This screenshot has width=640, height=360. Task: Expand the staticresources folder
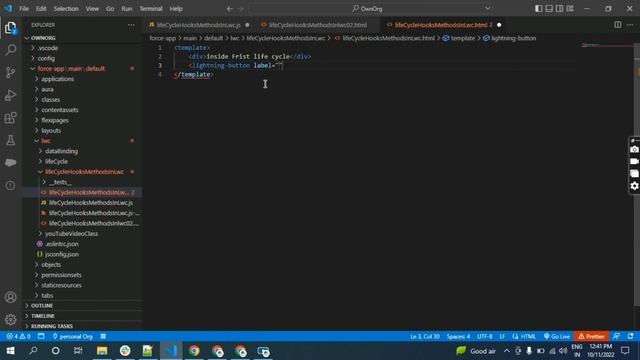pyautogui.click(x=82, y=285)
